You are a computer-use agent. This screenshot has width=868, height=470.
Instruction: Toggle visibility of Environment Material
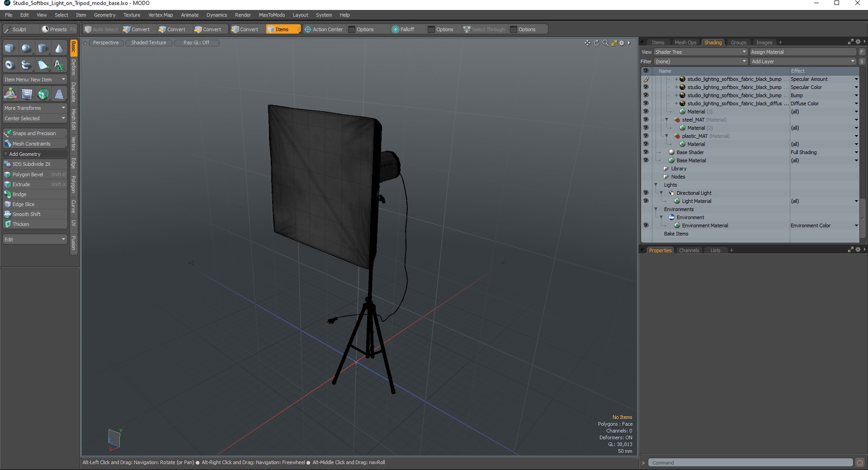[x=646, y=226]
